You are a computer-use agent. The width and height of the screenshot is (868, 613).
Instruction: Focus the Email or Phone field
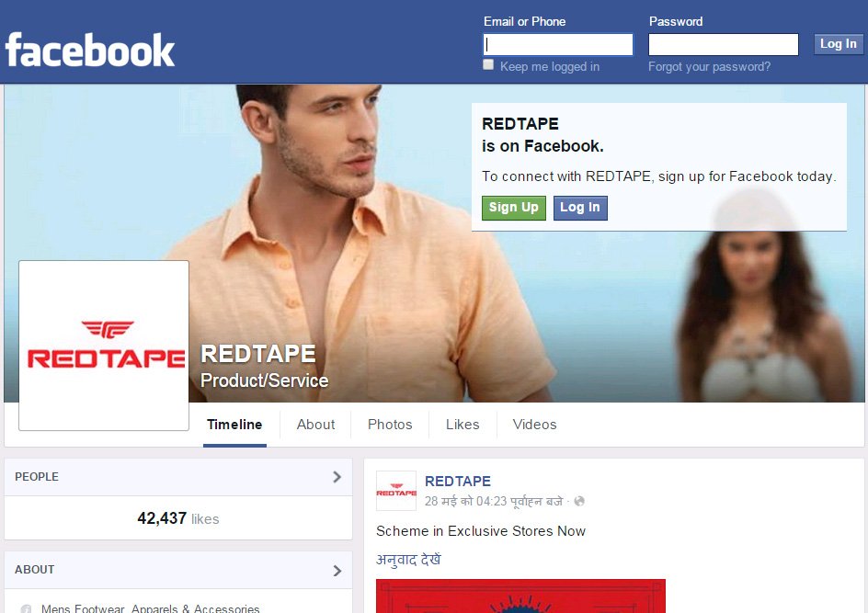coord(558,44)
